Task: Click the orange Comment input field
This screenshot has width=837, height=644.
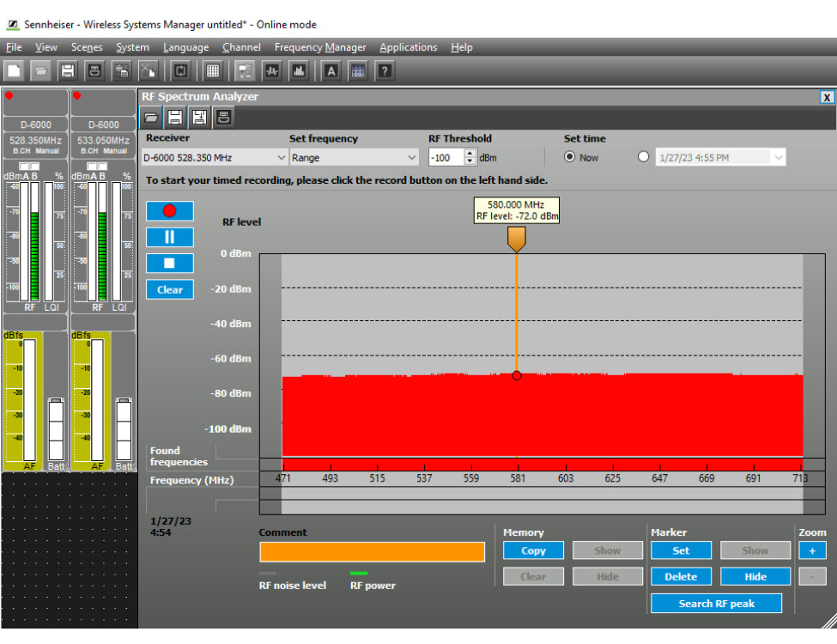Action: 372,552
